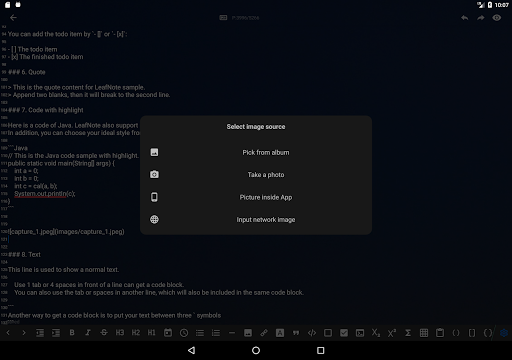Decrease indent in the bottom toolbar
The width and height of the screenshot is (512, 360).
(x=40, y=333)
